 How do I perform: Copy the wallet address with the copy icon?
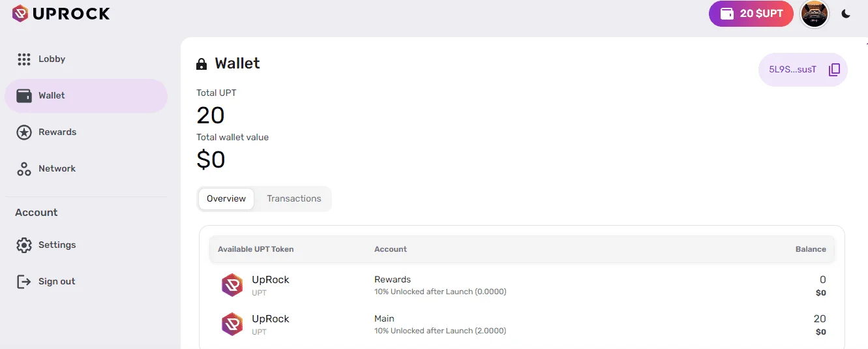coord(834,70)
